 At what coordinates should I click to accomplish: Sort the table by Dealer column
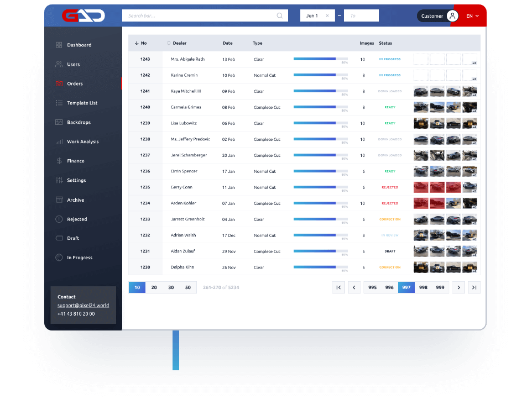click(176, 43)
